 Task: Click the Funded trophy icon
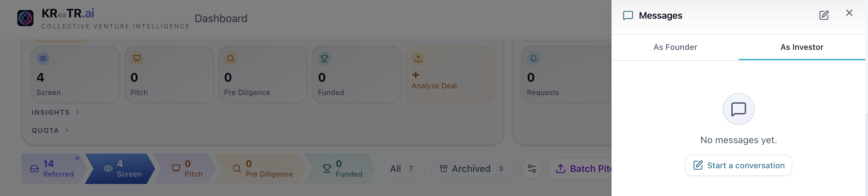[x=324, y=58]
